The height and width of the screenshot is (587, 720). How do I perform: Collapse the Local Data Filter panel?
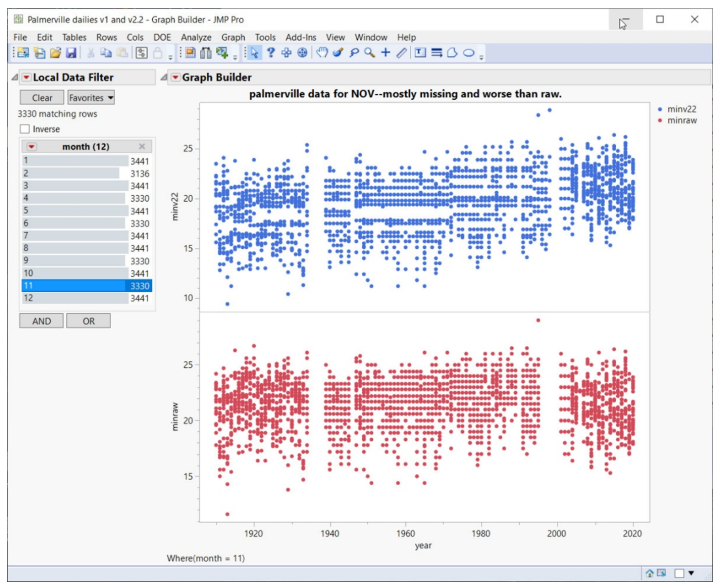[x=13, y=77]
